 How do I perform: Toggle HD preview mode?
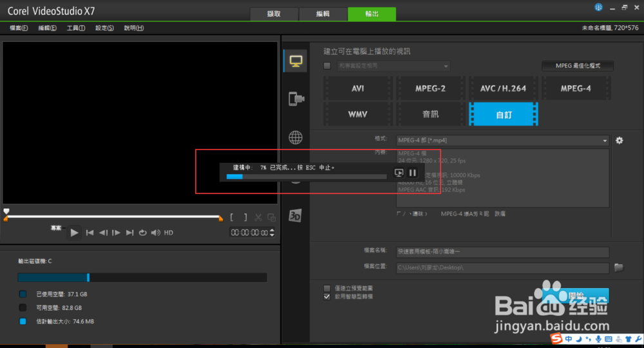click(x=168, y=233)
